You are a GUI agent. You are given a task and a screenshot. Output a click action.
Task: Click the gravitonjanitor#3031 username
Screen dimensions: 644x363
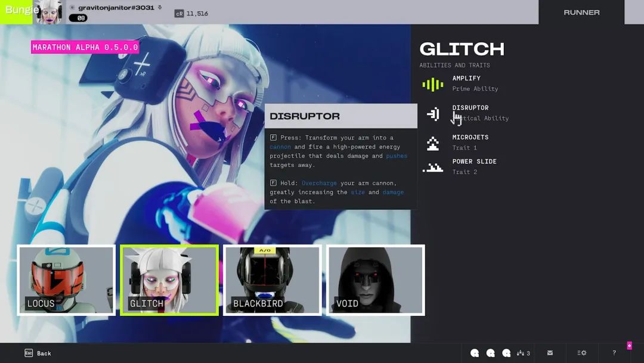(x=116, y=8)
